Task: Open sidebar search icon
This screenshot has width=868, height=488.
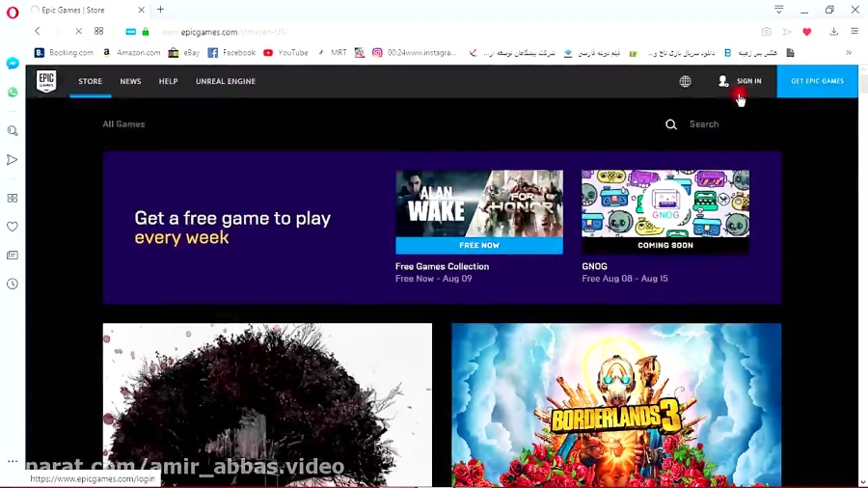Action: click(13, 131)
